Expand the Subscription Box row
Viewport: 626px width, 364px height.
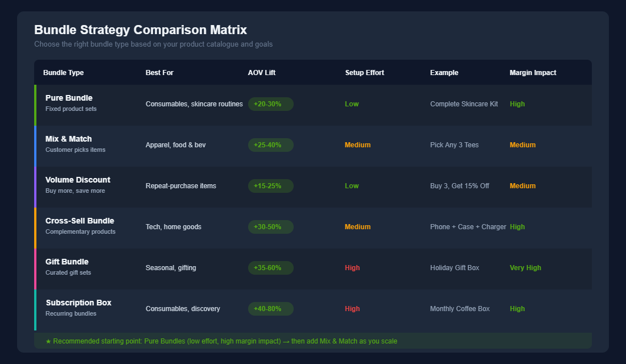pyautogui.click(x=79, y=303)
